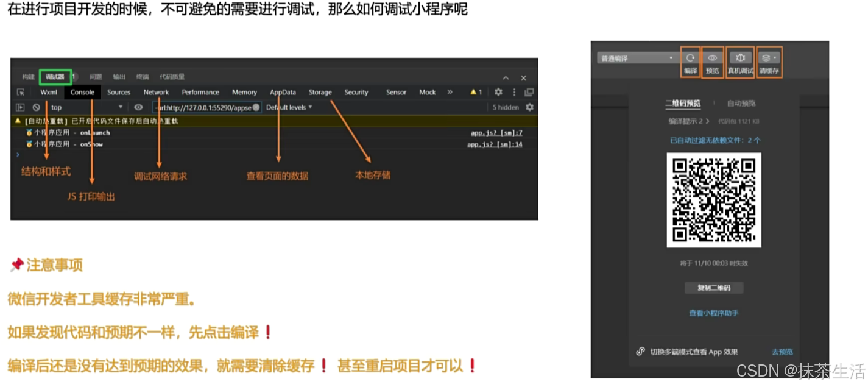The image size is (868, 387).
Task: Switch to the 问题 tab
Action: (x=96, y=77)
